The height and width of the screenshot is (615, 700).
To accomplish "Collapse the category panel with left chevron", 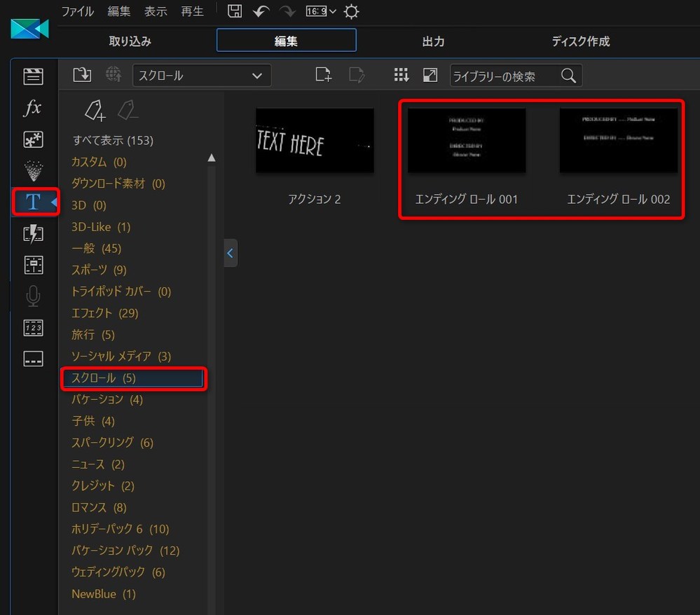I will (x=231, y=253).
